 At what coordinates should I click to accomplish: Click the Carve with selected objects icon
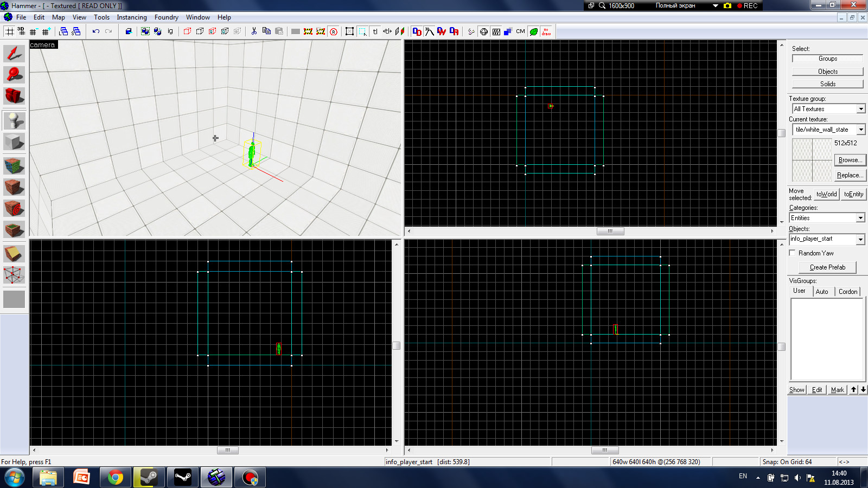coord(129,31)
